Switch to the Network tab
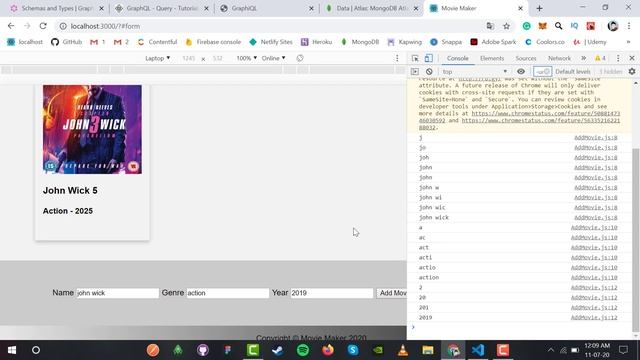This screenshot has width=640, height=360. point(559,58)
